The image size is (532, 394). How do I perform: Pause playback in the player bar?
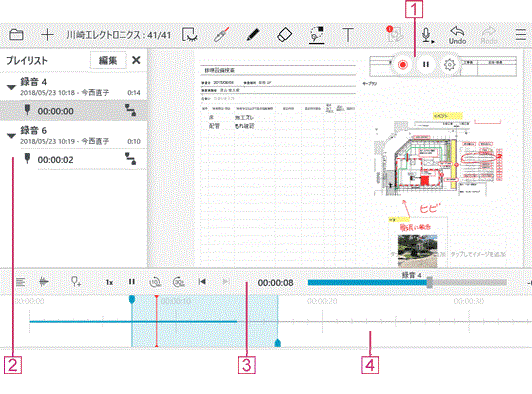coord(132,282)
